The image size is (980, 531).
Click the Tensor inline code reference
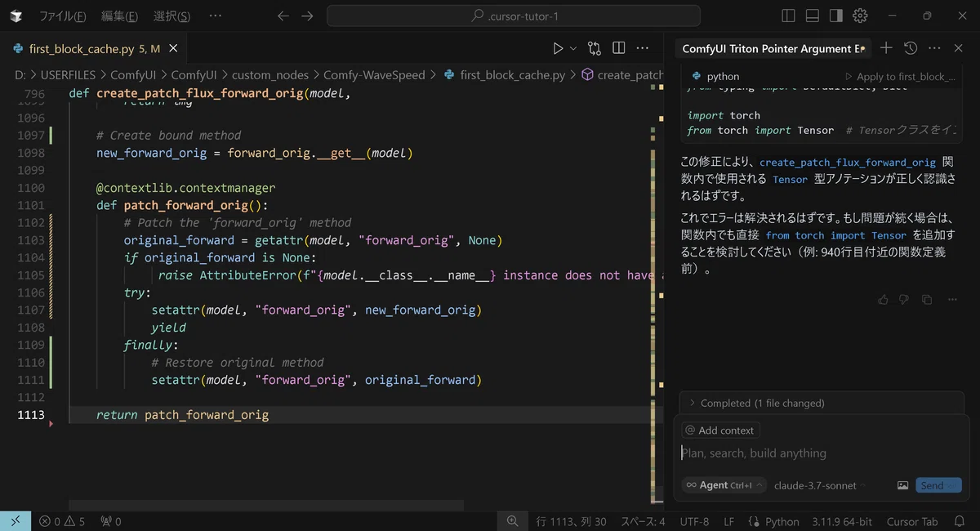coord(790,180)
